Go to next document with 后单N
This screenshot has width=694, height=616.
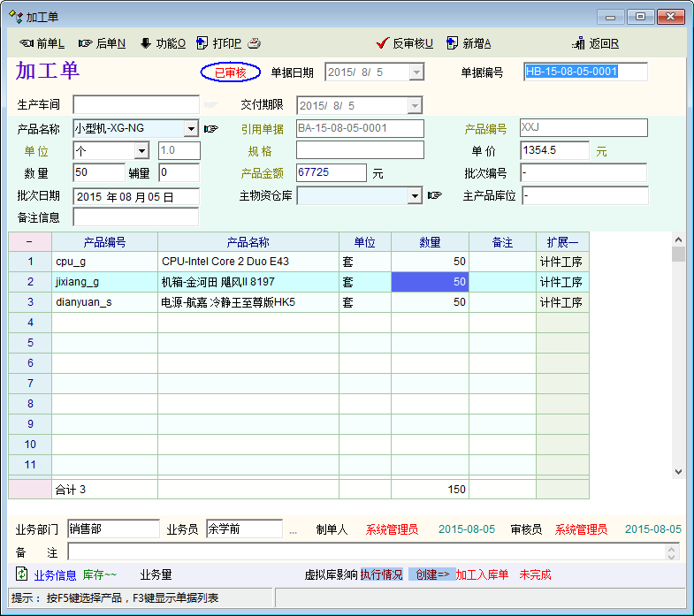(102, 43)
